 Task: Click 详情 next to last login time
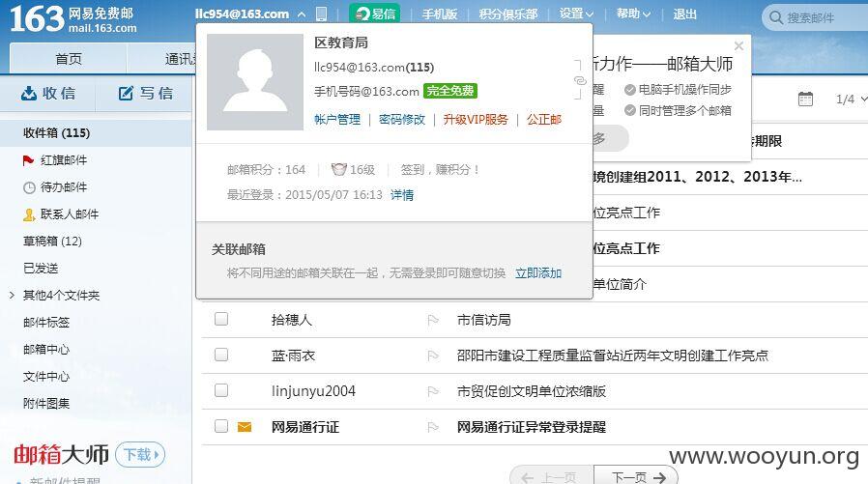point(402,195)
